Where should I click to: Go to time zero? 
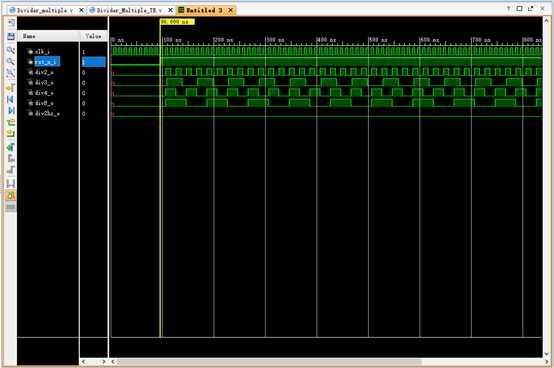click(11, 99)
